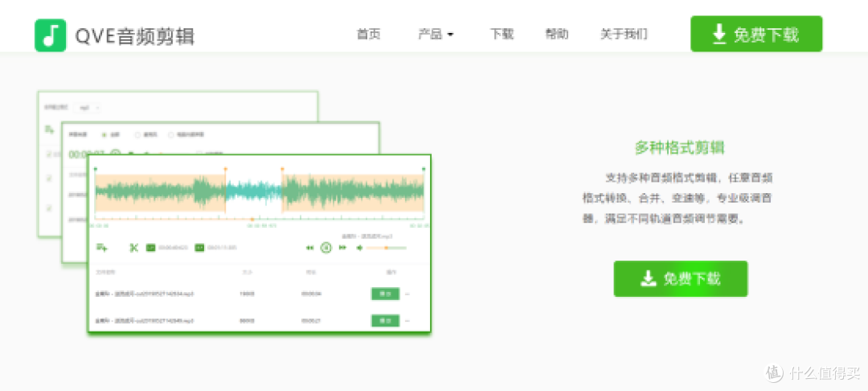Screen dimensions: 868x391
Task: Select the second unselected radio option in middle panel
Action: point(137,134)
